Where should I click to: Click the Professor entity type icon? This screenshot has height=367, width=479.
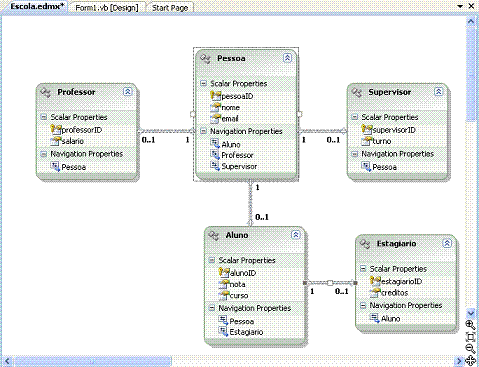pos(46,92)
